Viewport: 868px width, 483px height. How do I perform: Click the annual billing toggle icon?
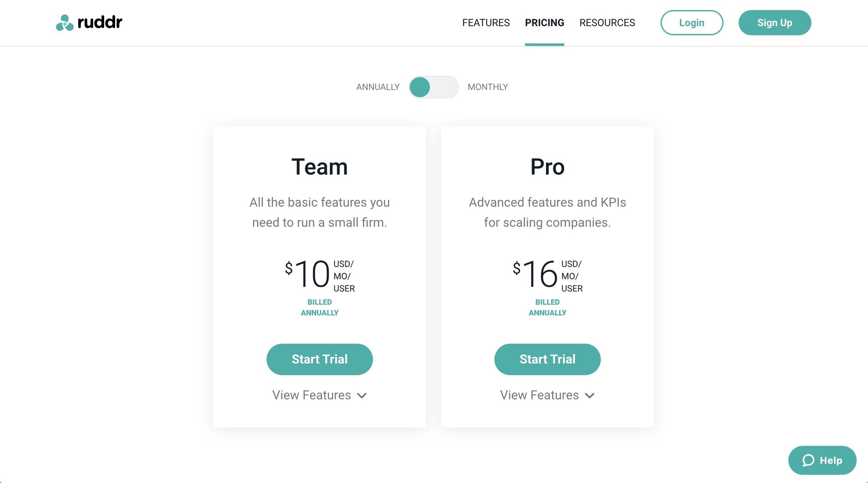point(434,86)
